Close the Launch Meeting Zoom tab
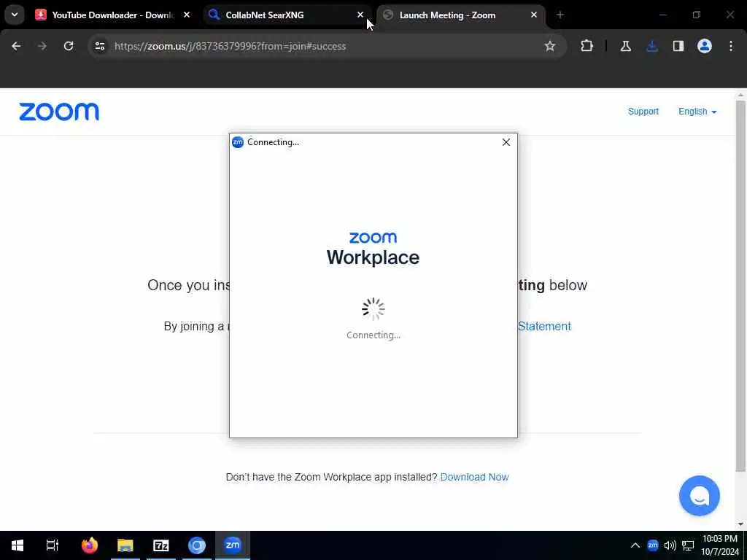747x560 pixels. click(x=534, y=15)
